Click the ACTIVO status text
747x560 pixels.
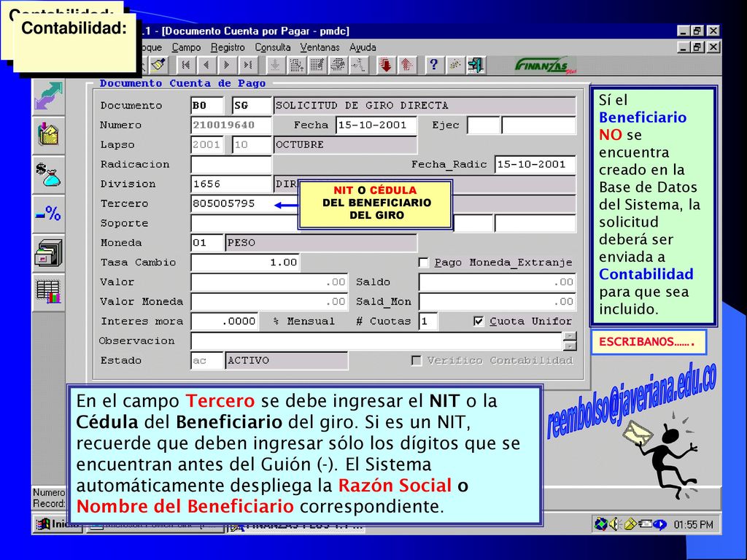click(248, 360)
